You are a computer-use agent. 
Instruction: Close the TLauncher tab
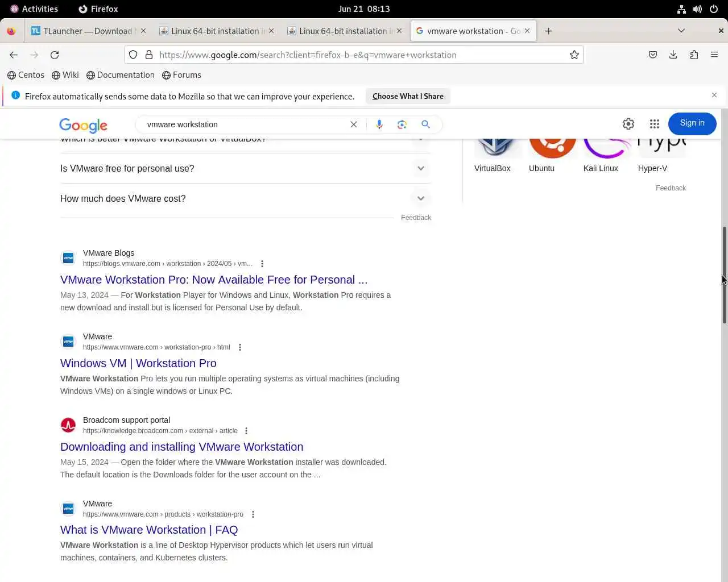coord(143,31)
